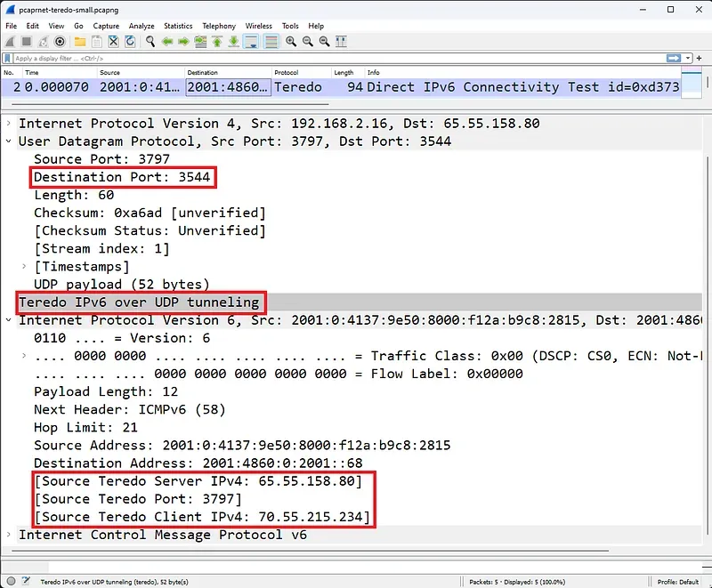The width and height of the screenshot is (712, 588).
Task: Expand the Traffic Class subtree
Action: [24, 356]
